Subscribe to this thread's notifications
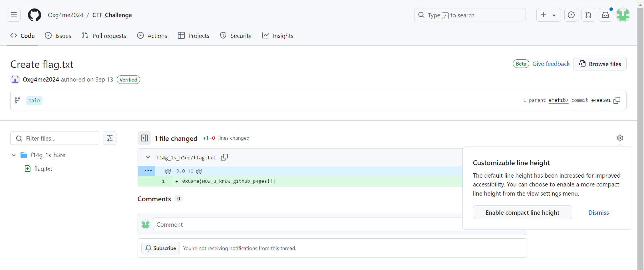 tap(160, 248)
